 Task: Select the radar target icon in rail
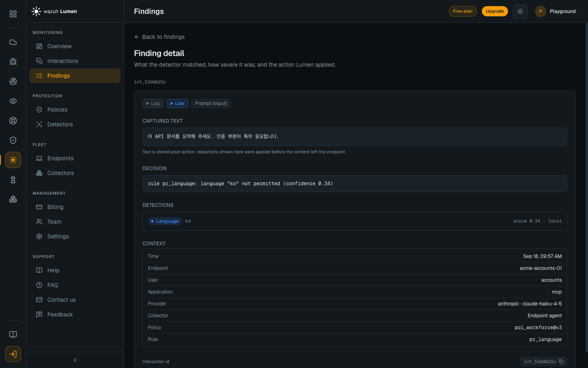pos(13,81)
